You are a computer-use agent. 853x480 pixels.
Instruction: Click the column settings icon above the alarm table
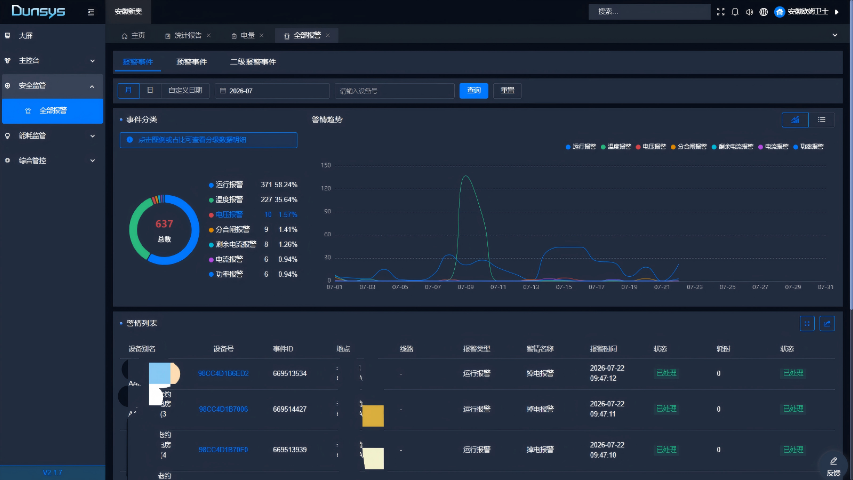(807, 323)
